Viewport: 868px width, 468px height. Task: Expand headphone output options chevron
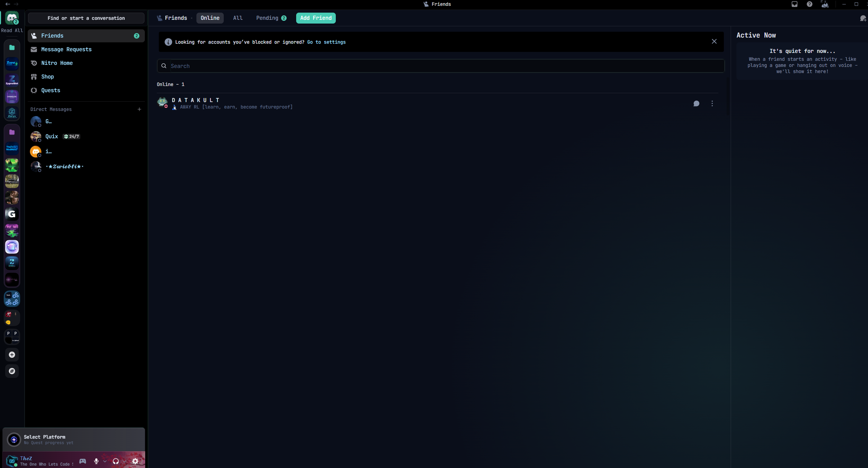coord(124,461)
